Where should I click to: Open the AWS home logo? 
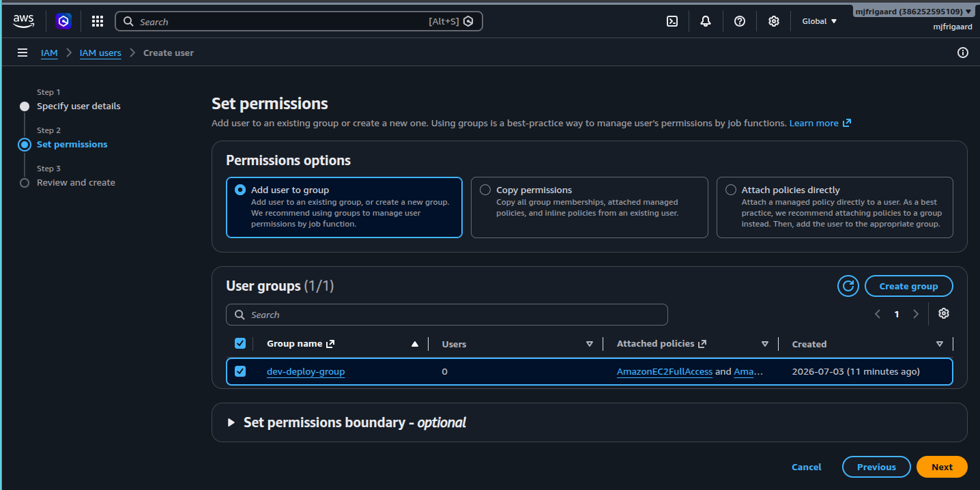(x=24, y=21)
